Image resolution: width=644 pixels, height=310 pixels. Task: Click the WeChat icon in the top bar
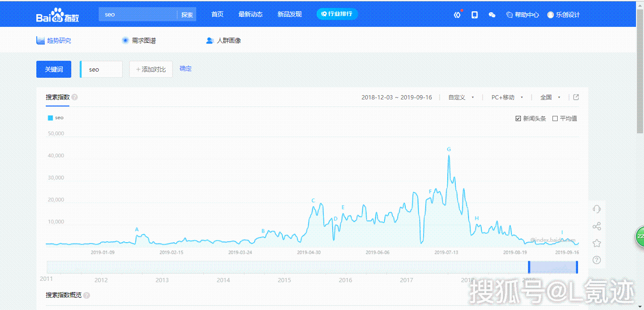tap(492, 15)
